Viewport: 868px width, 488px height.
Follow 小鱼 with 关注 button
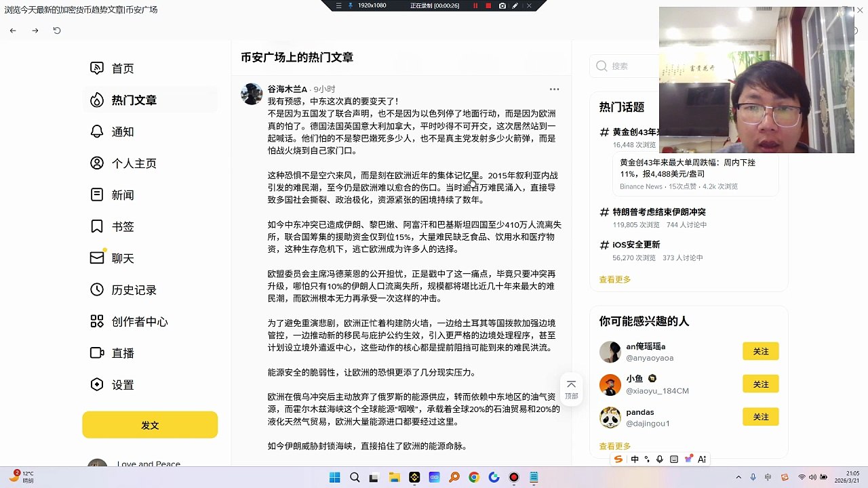click(x=761, y=384)
